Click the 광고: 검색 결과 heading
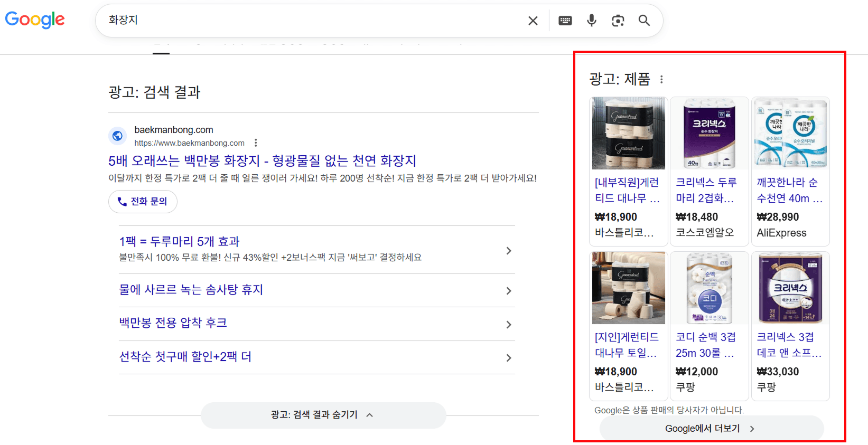This screenshot has width=868, height=445. click(x=154, y=92)
